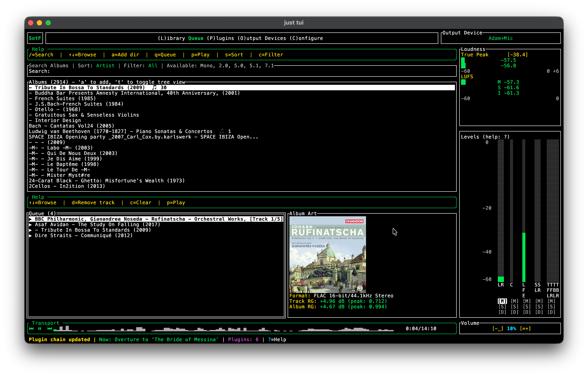
Task: Click the a=Add dir shortcut
Action: pos(125,55)
